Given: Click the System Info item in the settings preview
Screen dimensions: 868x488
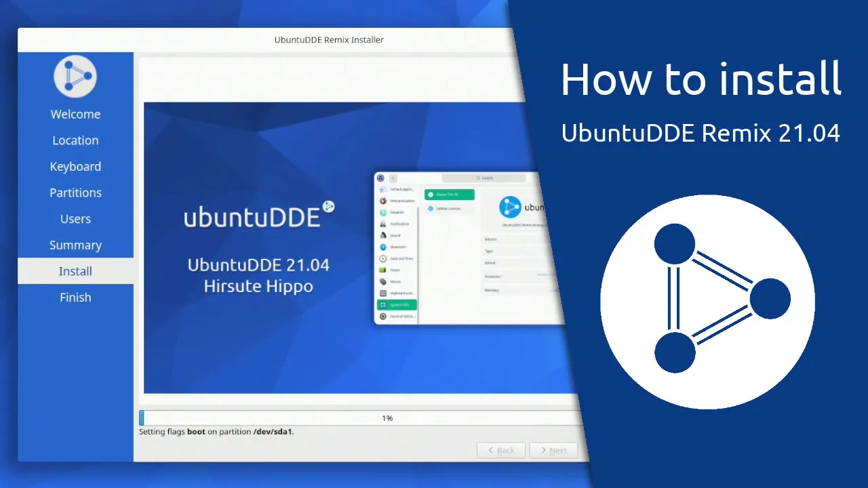Looking at the screenshot, I should (397, 305).
